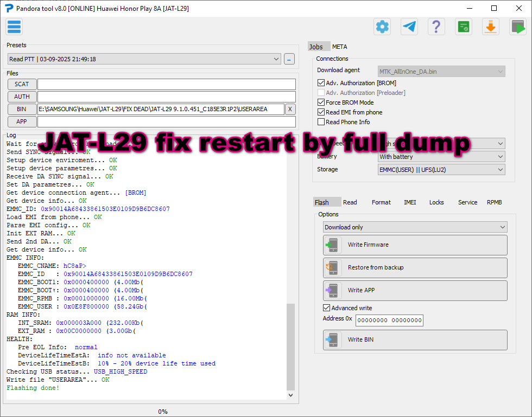
Task: Open the Battery dropdown
Action: 441,157
